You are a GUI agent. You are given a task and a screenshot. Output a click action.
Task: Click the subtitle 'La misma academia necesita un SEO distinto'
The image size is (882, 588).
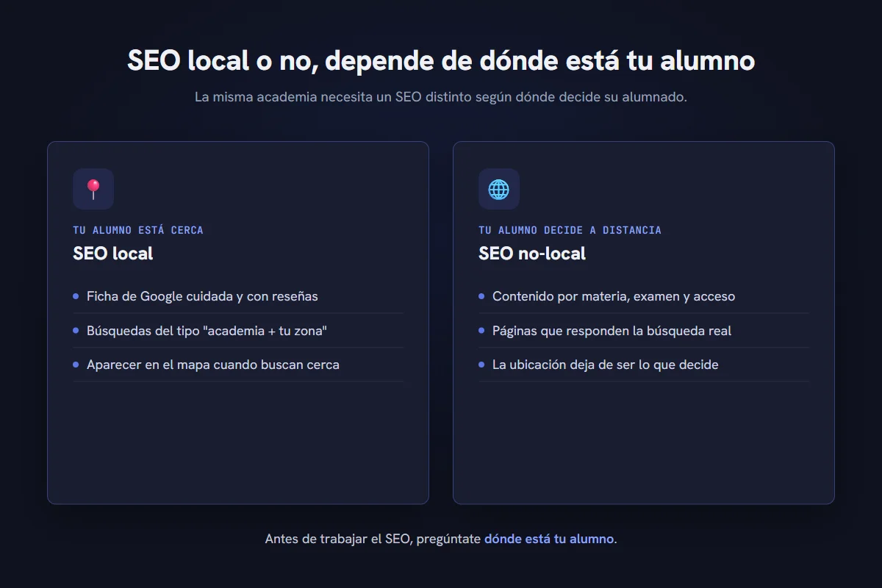[x=441, y=97]
